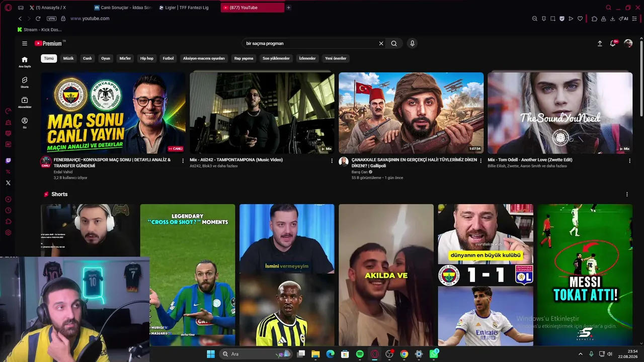Go back to the previous page
Image resolution: width=644 pixels, height=362 pixels.
tap(20, 19)
